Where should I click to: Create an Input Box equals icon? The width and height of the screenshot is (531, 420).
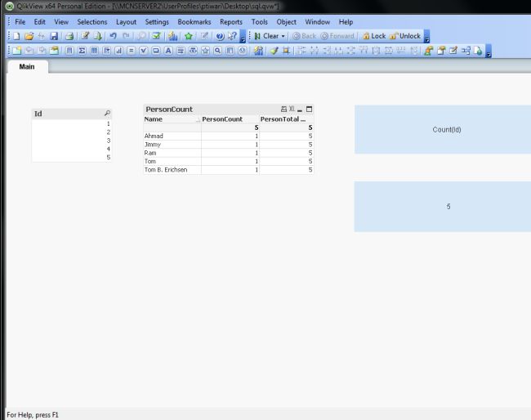tap(131, 51)
